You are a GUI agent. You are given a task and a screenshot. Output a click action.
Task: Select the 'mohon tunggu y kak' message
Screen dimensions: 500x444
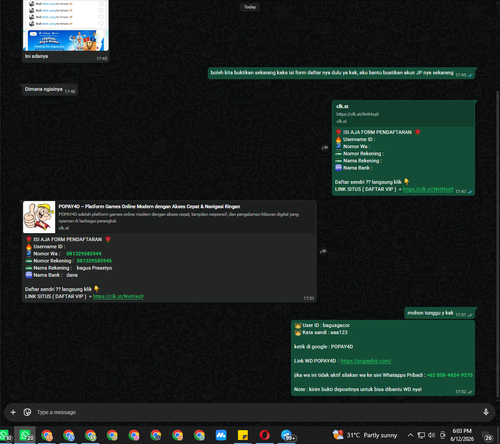coord(439,313)
